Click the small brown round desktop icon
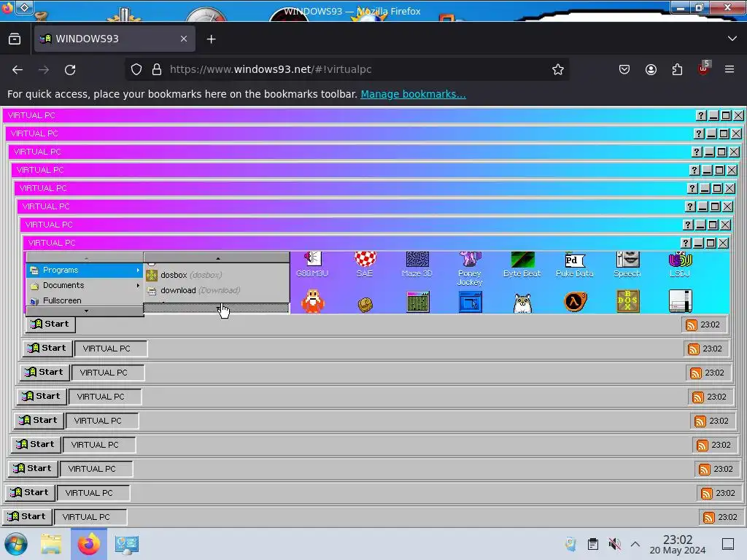Screen dimensions: 747x560 [365, 305]
